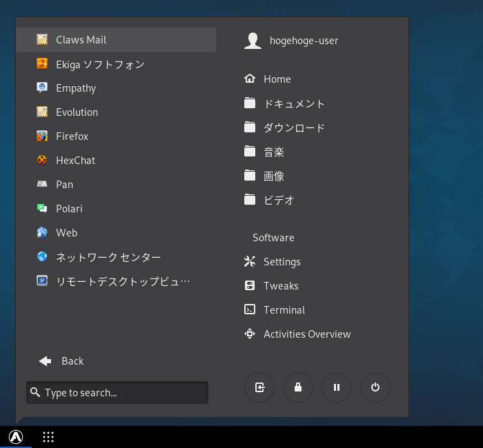
Task: Open Activities Overview
Action: pyautogui.click(x=320, y=334)
